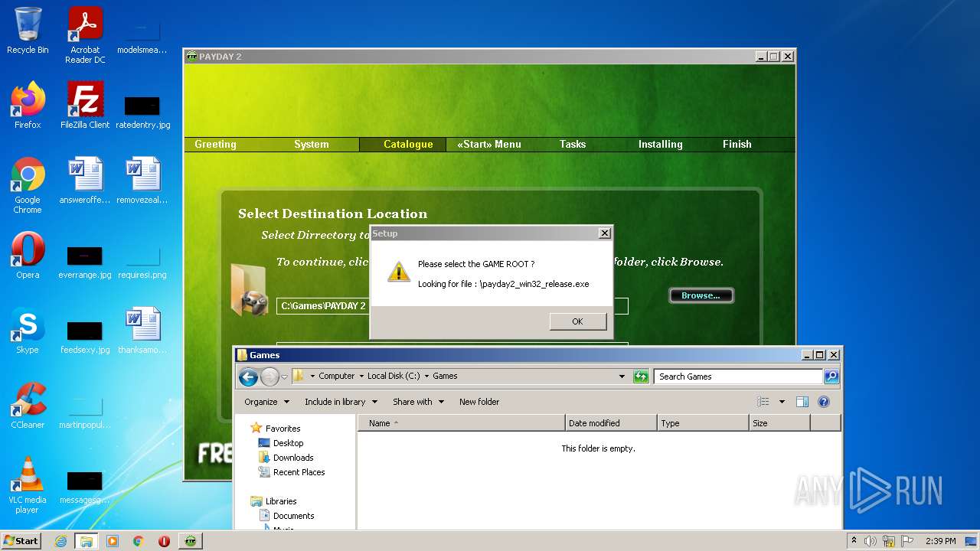Select the ratedentry.jpg desktop file
This screenshot has width=980, height=551.
click(142, 111)
